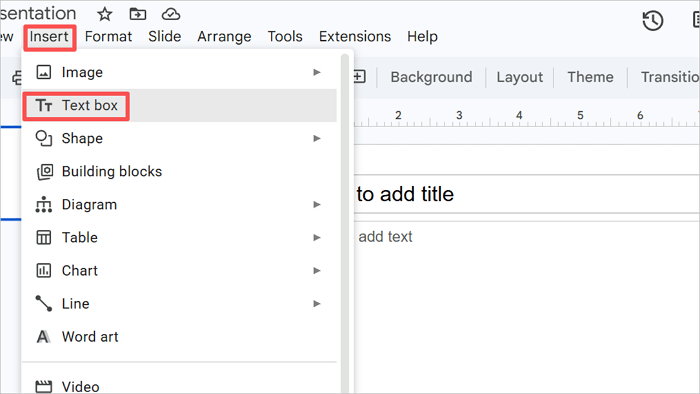Click the Video clapperboard icon
Viewport: 700px width, 394px height.
coord(44,386)
